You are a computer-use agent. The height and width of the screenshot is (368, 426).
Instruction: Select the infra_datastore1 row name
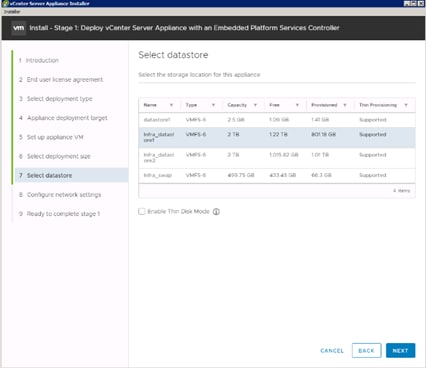[159, 137]
